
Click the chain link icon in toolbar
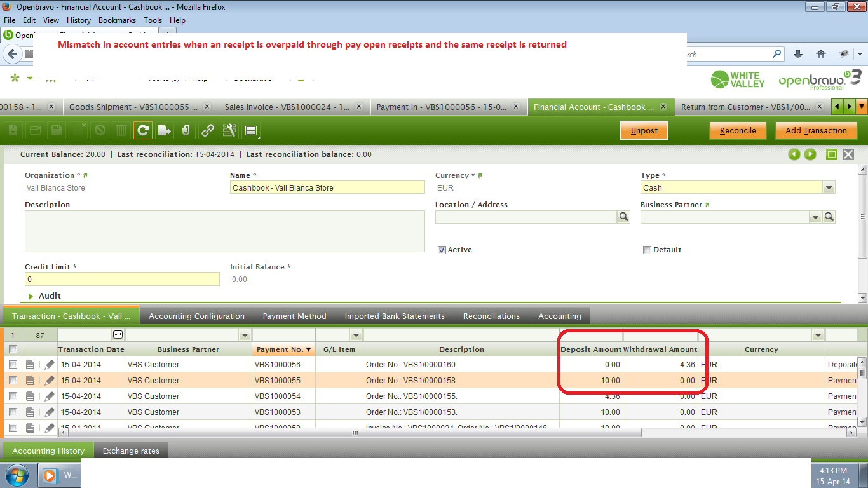[x=208, y=130]
